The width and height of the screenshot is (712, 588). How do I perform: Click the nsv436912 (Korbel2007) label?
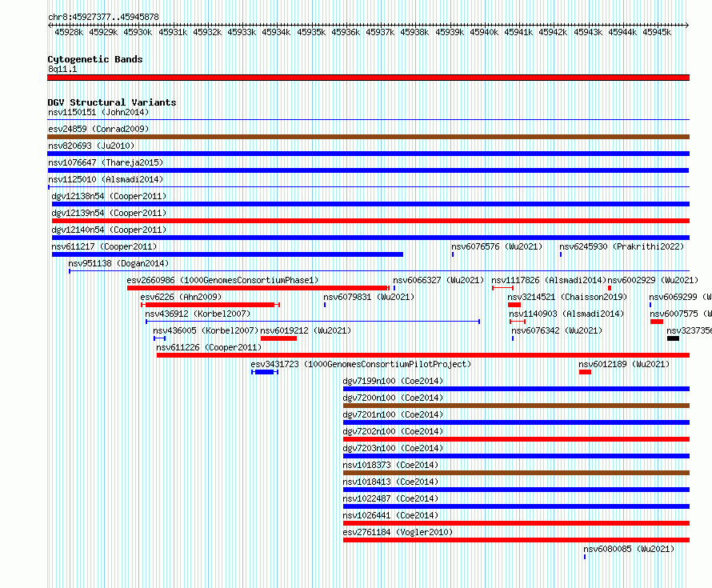[198, 314]
